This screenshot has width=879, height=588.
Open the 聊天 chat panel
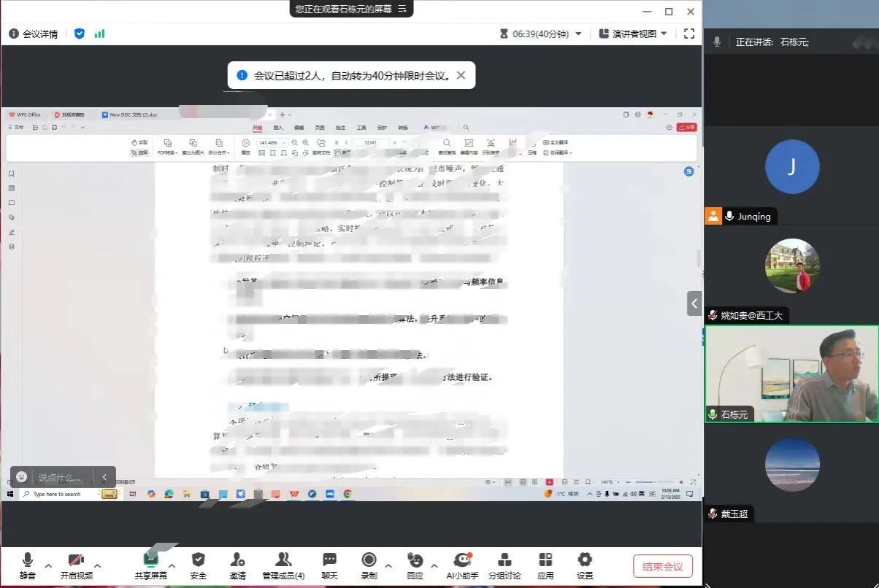coord(329,560)
